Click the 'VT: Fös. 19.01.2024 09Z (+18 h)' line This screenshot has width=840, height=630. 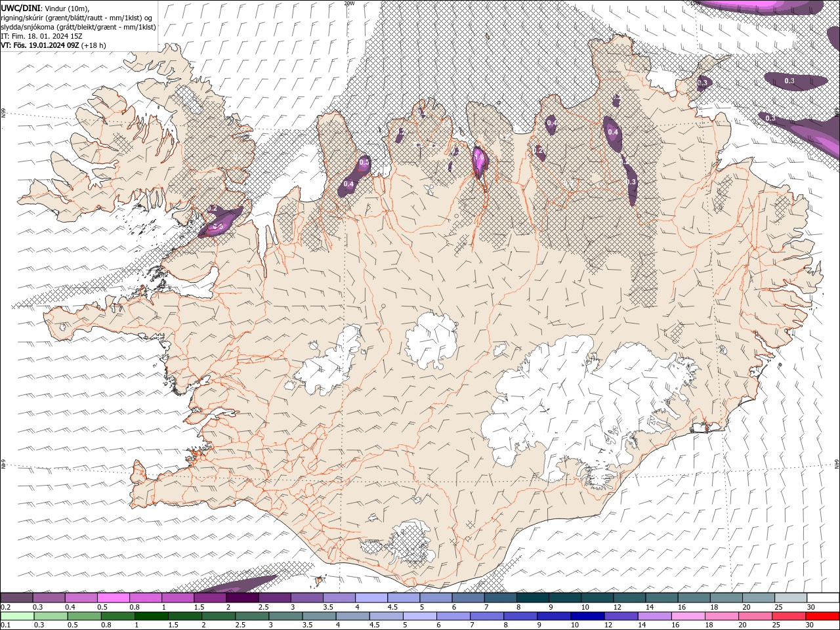pos(54,45)
